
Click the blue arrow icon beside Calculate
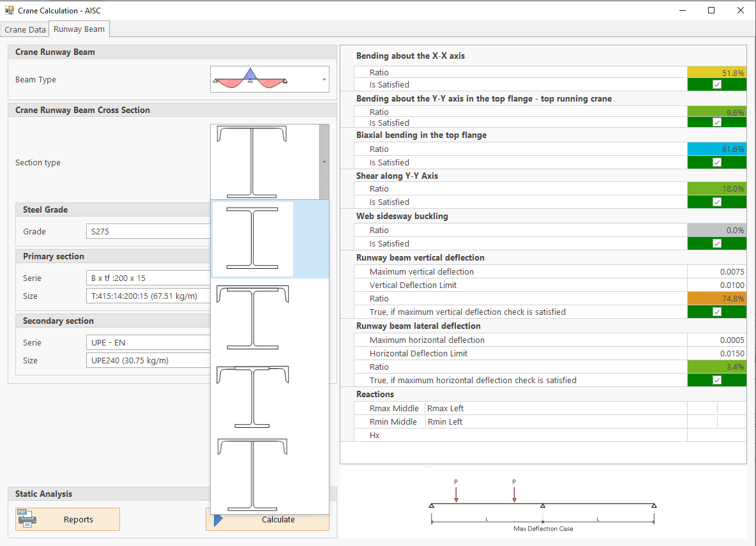pyautogui.click(x=218, y=519)
